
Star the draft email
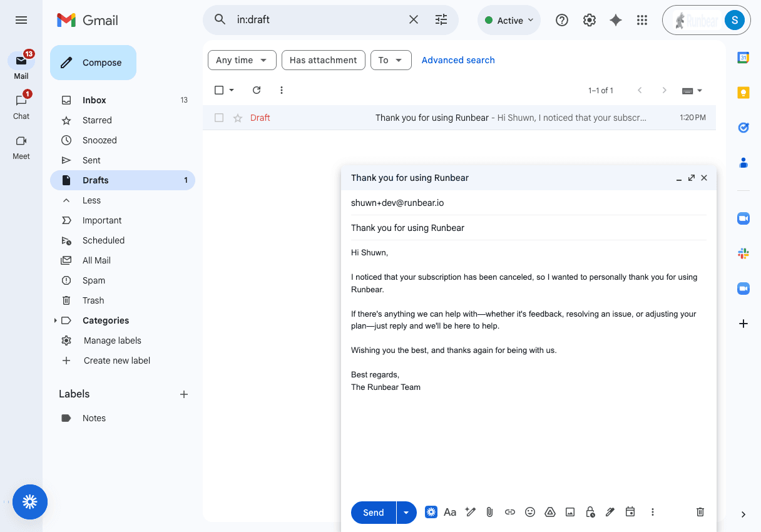(238, 118)
